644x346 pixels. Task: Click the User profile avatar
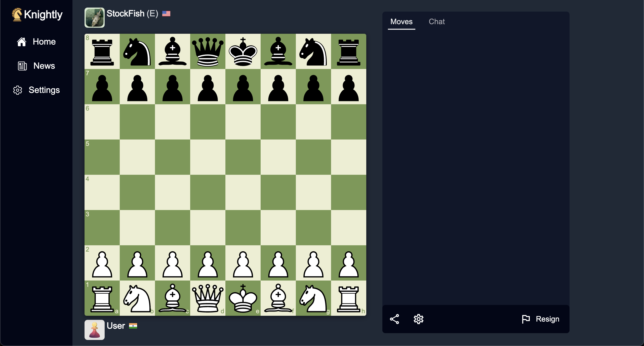(94, 330)
